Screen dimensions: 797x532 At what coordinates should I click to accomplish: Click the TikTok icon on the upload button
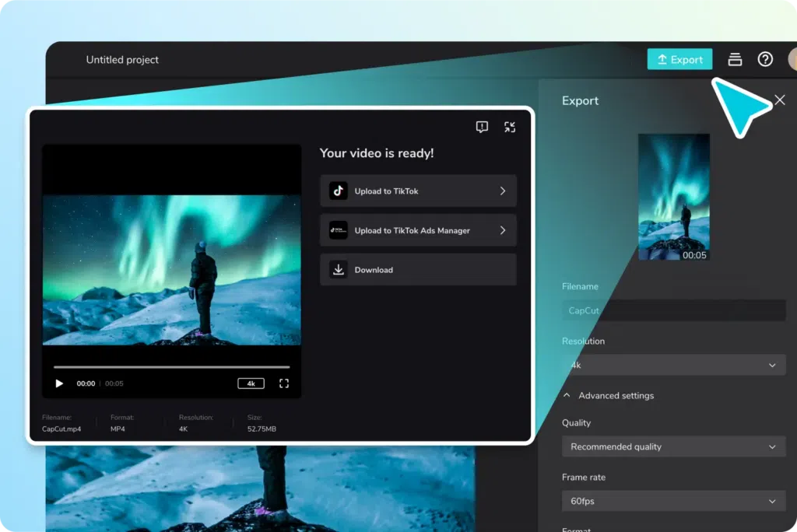337,191
